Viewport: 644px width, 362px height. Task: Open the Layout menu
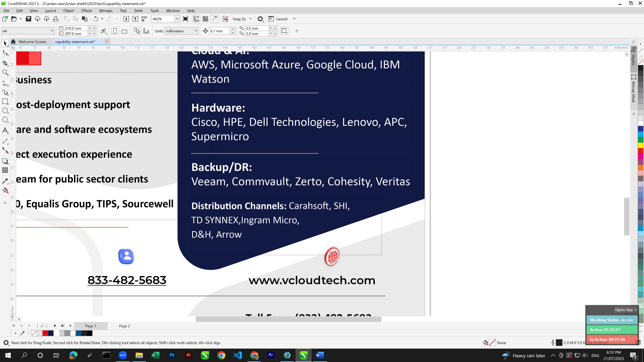pos(50,11)
